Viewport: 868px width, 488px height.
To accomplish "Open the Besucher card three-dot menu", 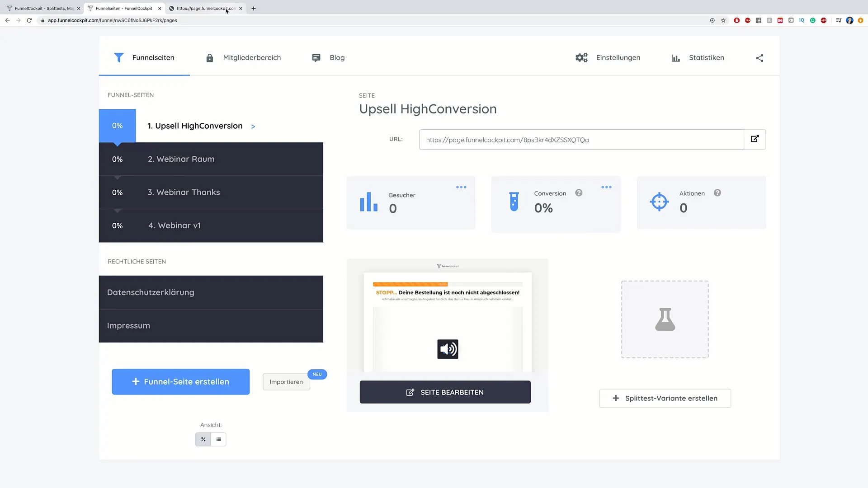I will (461, 187).
